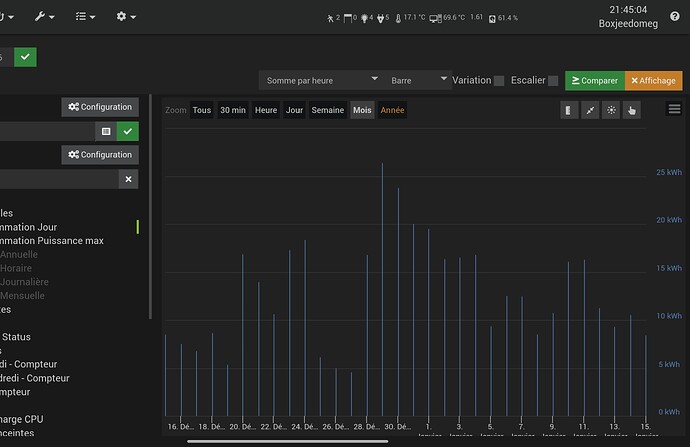Enable the Escalier checkbox
The image size is (690, 447).
[553, 81]
